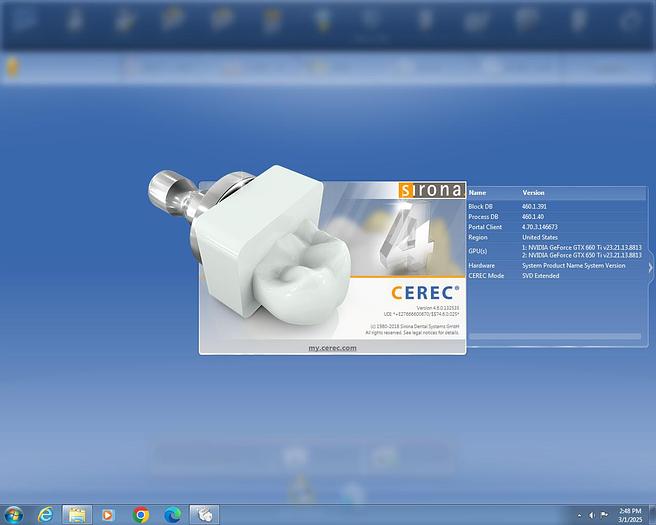Open File Explorer from the taskbar
The height and width of the screenshot is (525, 656).
point(77,514)
